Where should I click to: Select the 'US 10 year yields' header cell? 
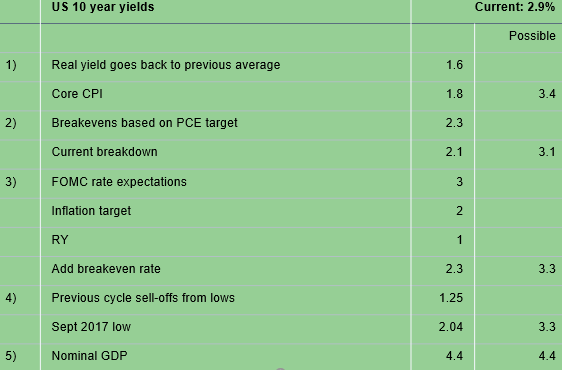coord(226,7)
